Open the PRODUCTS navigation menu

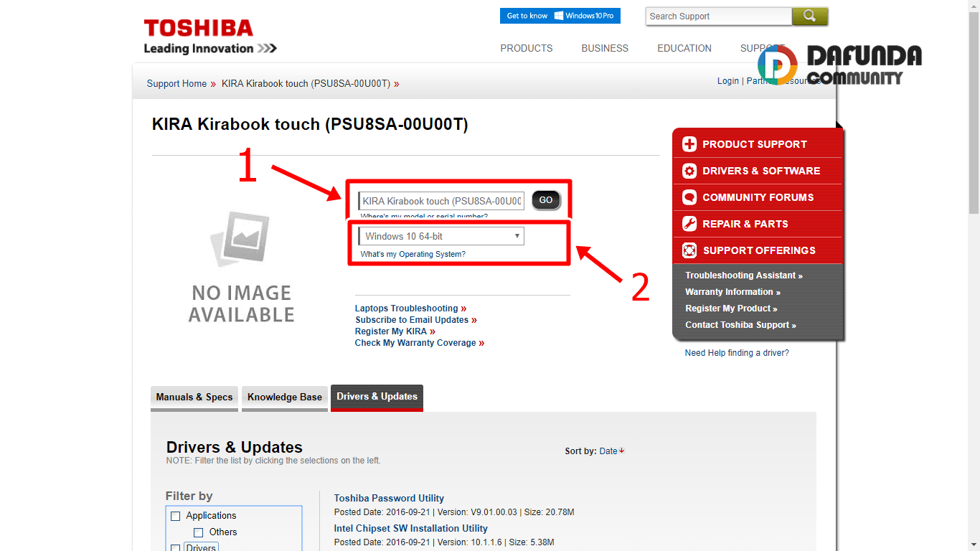(526, 48)
